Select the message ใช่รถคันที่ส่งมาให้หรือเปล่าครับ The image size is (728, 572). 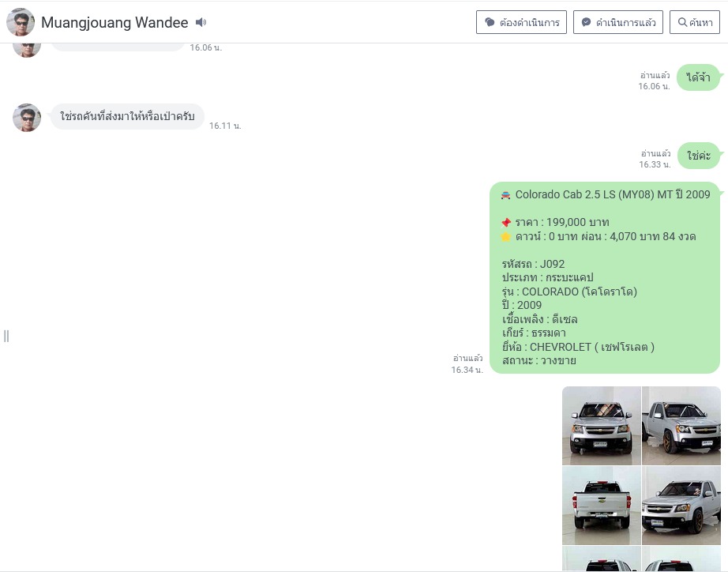click(x=127, y=117)
